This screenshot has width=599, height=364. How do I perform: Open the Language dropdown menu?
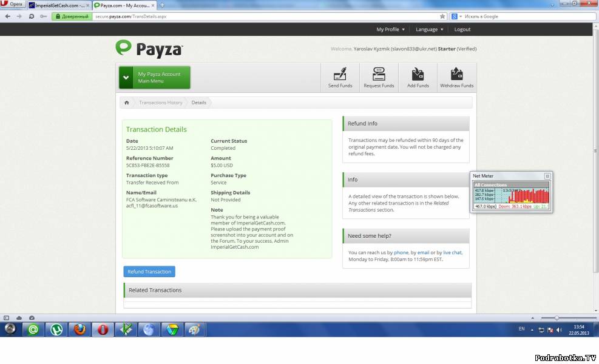click(429, 29)
